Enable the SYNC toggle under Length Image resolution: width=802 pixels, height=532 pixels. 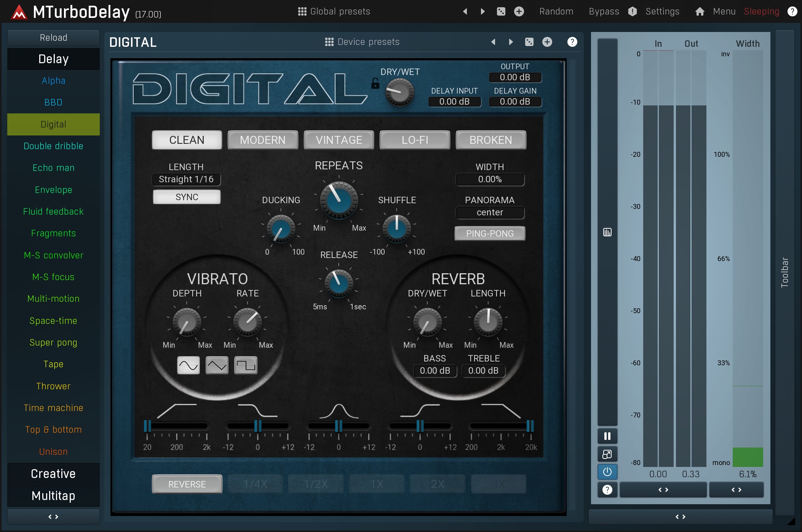click(187, 197)
